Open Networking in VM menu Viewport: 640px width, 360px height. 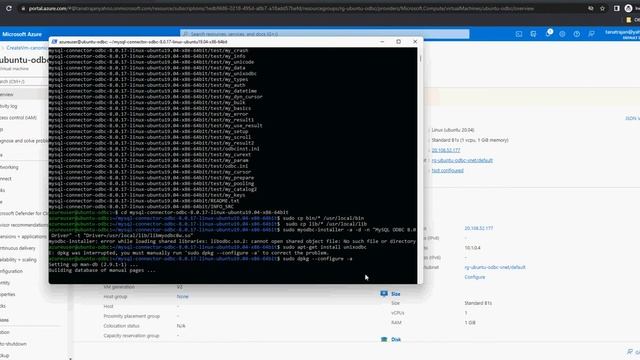(9, 167)
